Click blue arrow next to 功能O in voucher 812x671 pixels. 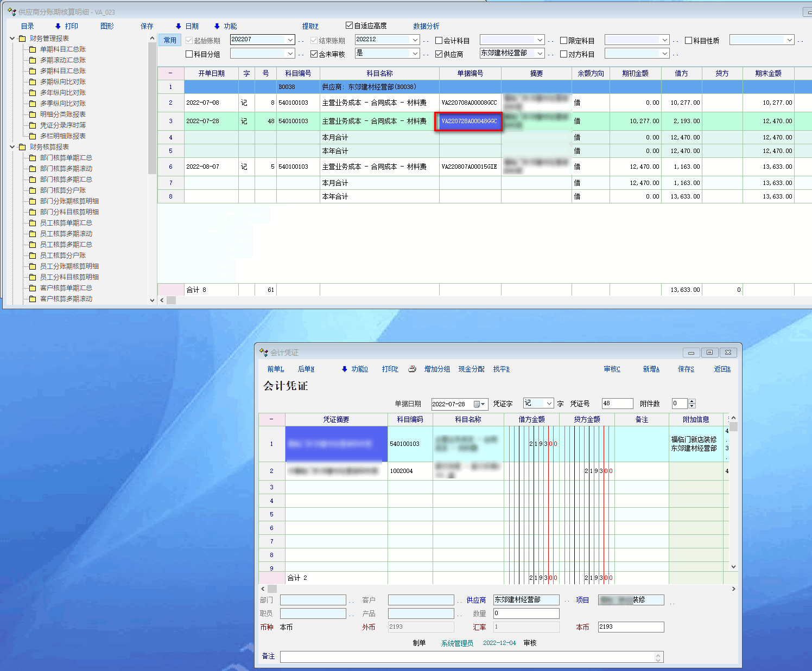click(344, 369)
